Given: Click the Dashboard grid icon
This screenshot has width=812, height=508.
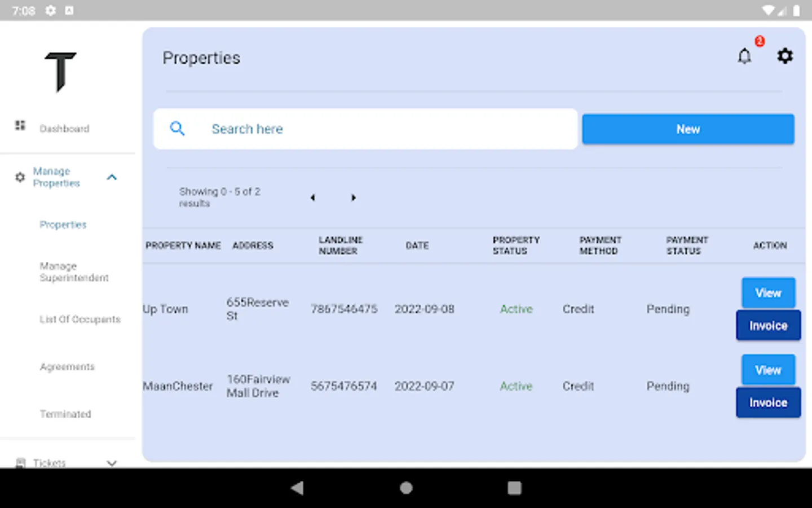Looking at the screenshot, I should 20,125.
